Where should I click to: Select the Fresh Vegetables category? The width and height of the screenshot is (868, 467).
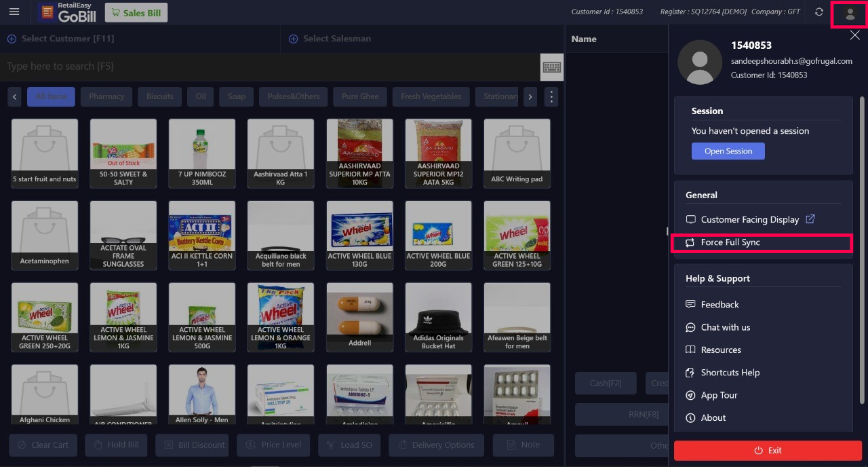431,96
